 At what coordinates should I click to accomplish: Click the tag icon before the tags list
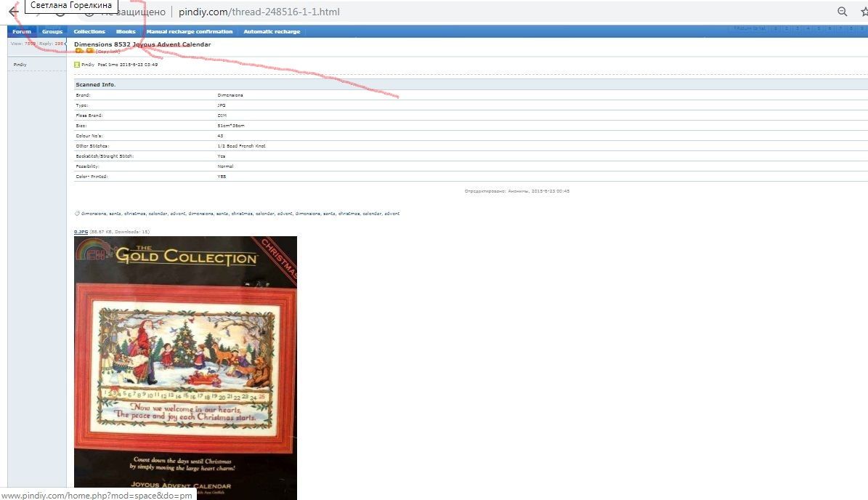(x=77, y=214)
